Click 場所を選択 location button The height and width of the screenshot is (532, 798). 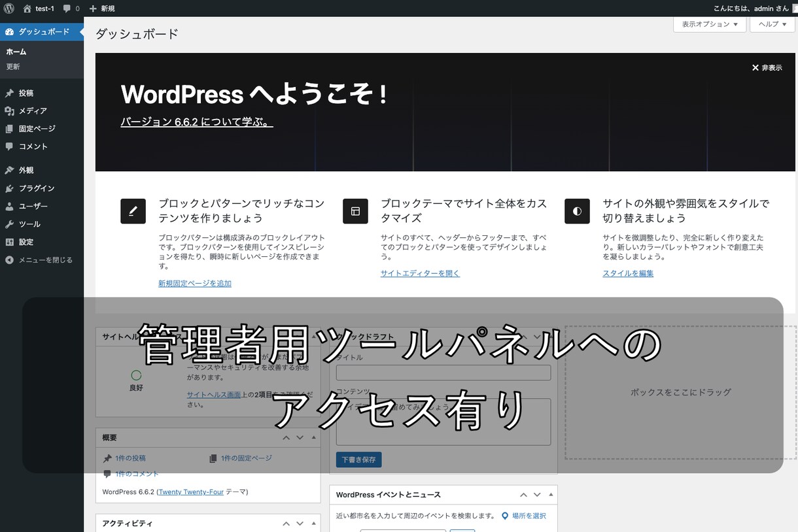(523, 516)
